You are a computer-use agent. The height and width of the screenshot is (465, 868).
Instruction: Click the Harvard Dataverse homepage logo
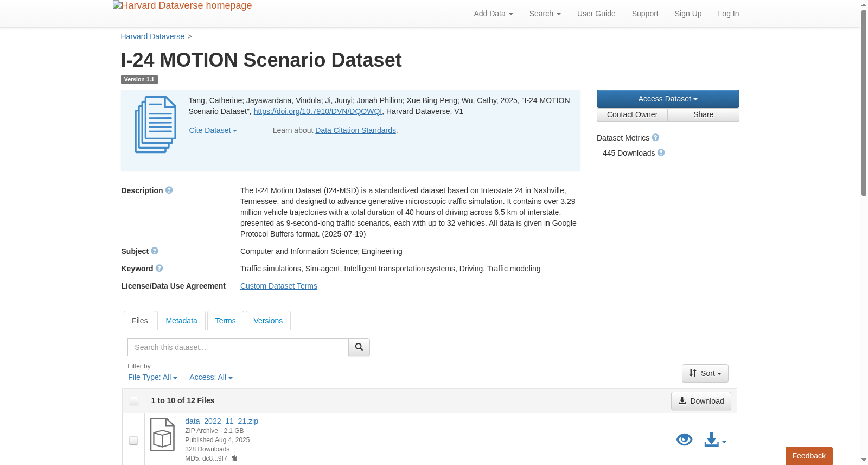(182, 6)
